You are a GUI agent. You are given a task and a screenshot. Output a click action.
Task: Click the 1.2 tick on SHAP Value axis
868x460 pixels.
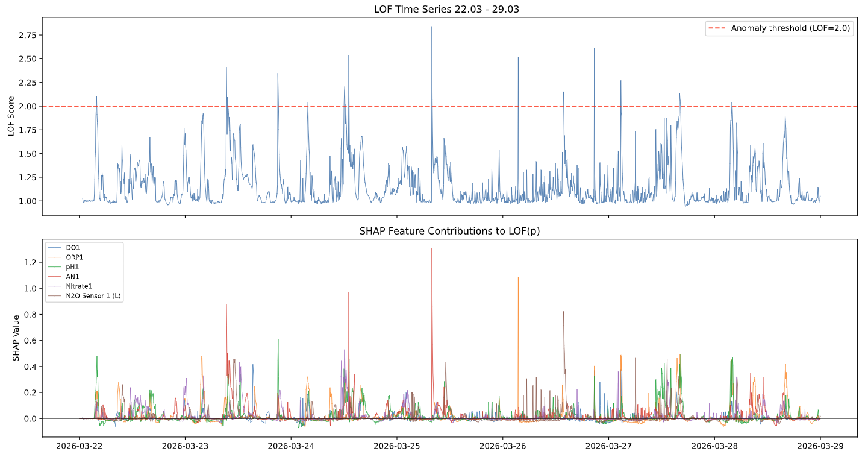click(31, 262)
